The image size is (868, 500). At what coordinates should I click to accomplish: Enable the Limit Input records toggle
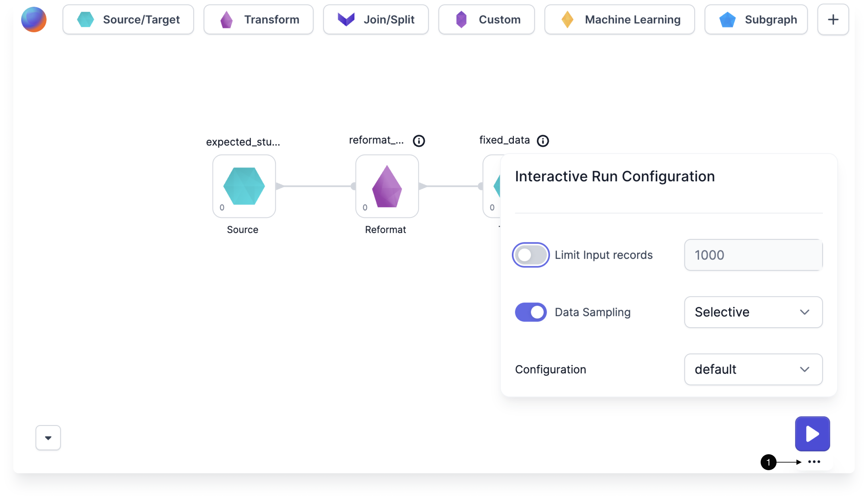(531, 255)
